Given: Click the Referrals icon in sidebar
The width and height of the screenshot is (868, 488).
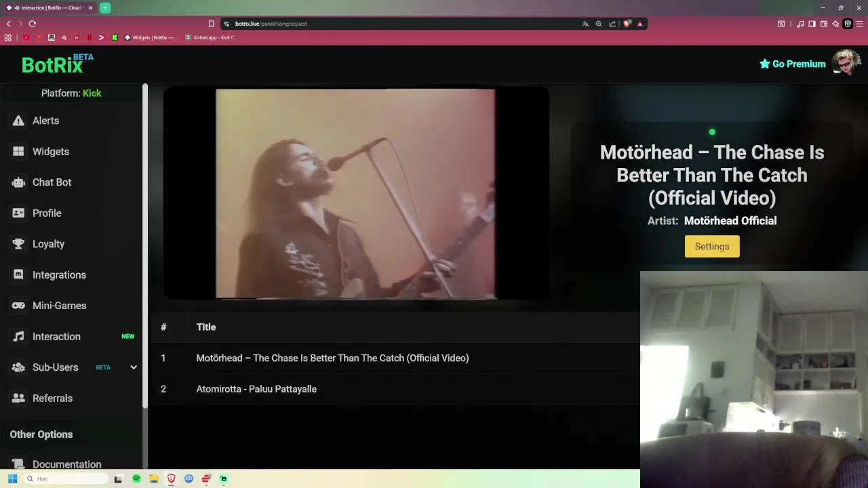Looking at the screenshot, I should point(18,398).
